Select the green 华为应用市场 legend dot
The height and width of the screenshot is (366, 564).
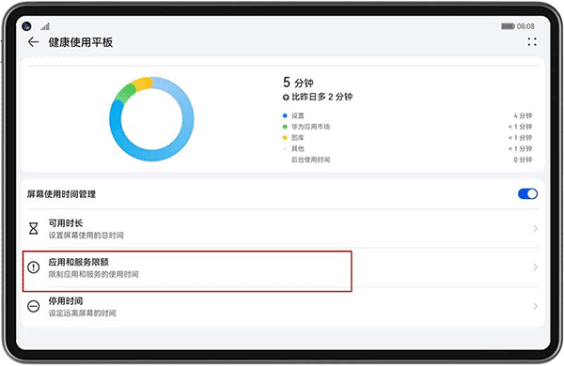pos(285,127)
